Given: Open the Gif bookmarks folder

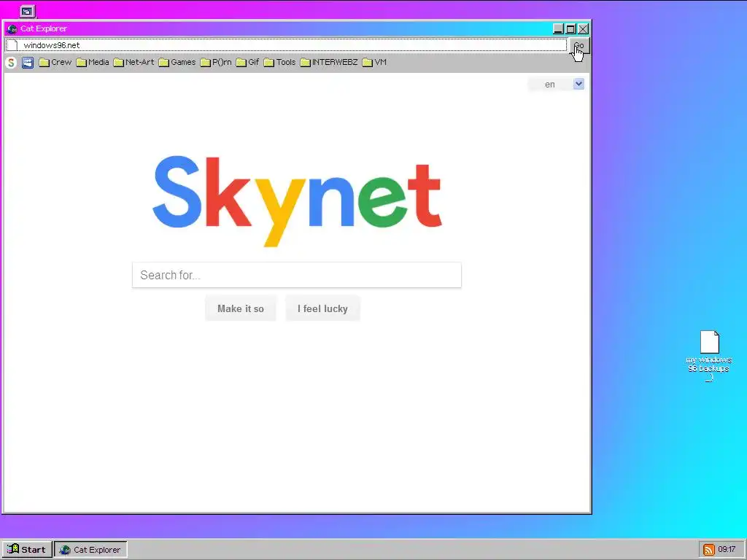Looking at the screenshot, I should (x=248, y=63).
